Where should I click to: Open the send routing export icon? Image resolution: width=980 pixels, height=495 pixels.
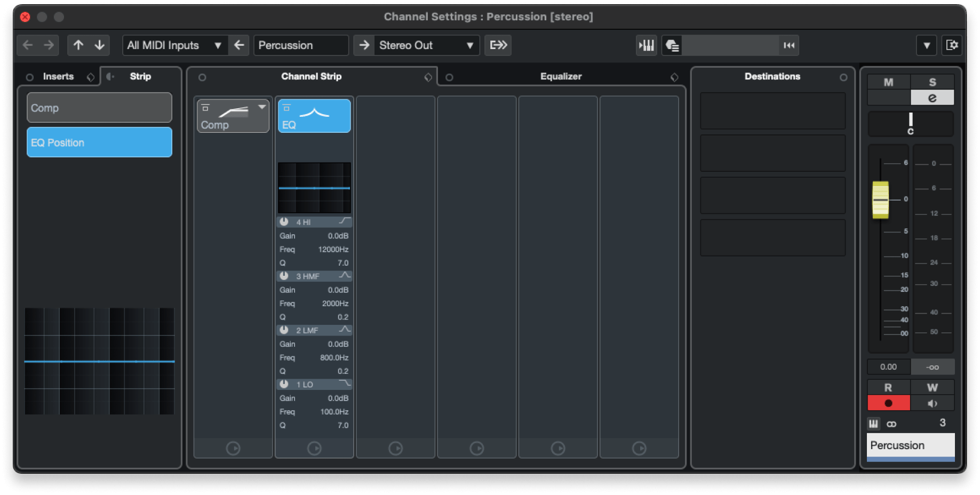pyautogui.click(x=498, y=45)
